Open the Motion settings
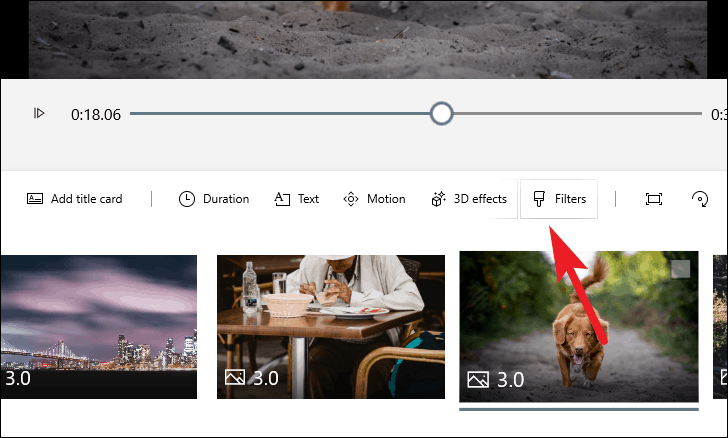This screenshot has height=438, width=728. pyautogui.click(x=374, y=199)
